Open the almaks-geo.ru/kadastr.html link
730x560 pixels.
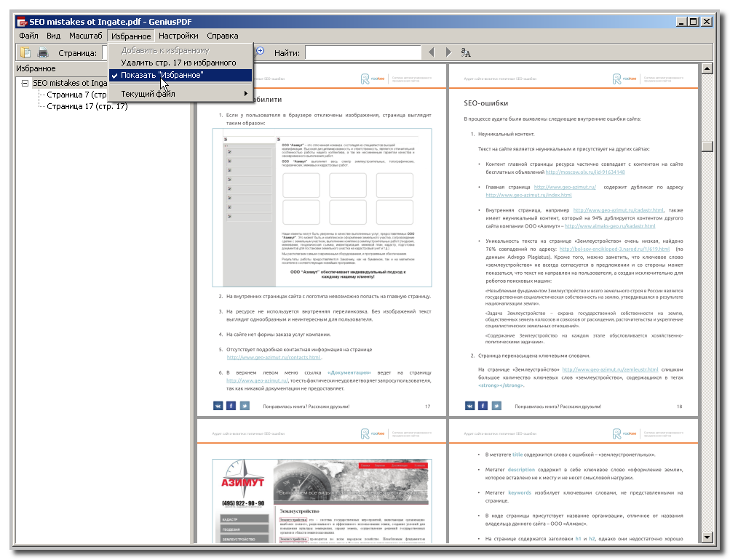click(x=610, y=226)
